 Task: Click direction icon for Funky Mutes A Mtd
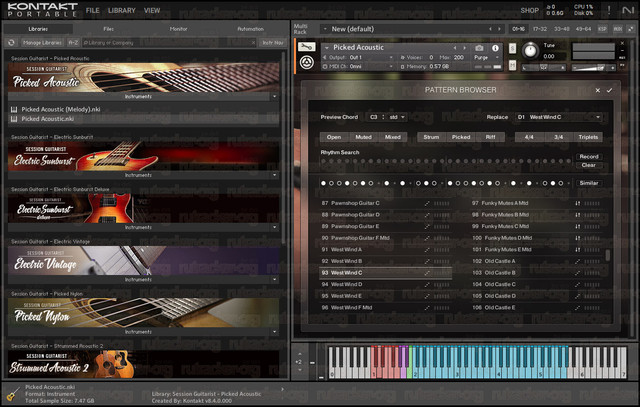coord(578,203)
